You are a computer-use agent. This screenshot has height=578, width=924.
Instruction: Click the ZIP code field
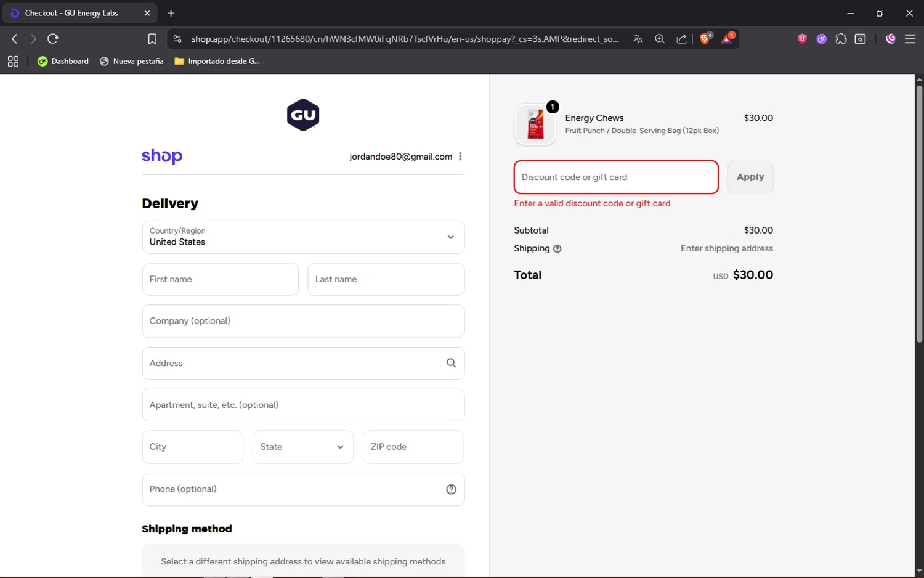(x=413, y=447)
